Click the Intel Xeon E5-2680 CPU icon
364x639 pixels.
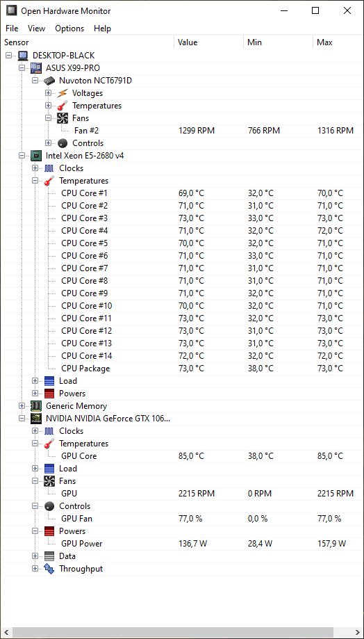(x=36, y=155)
